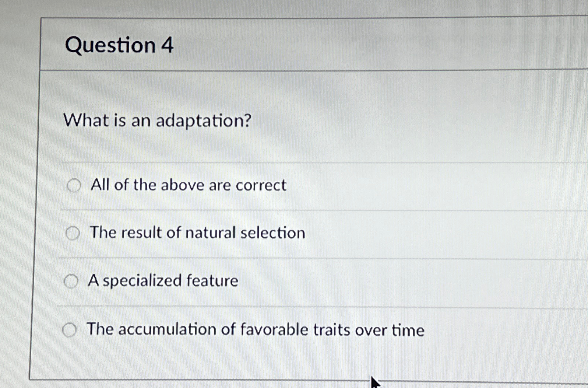The image size is (588, 388).
Task: Click the answer text 'The result of natural selection'
Action: pos(196,233)
